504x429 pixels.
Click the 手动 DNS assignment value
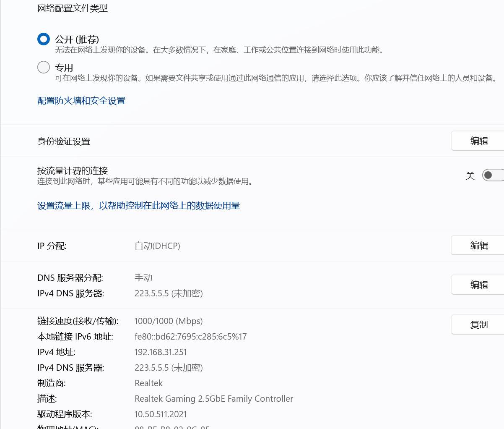pos(143,278)
